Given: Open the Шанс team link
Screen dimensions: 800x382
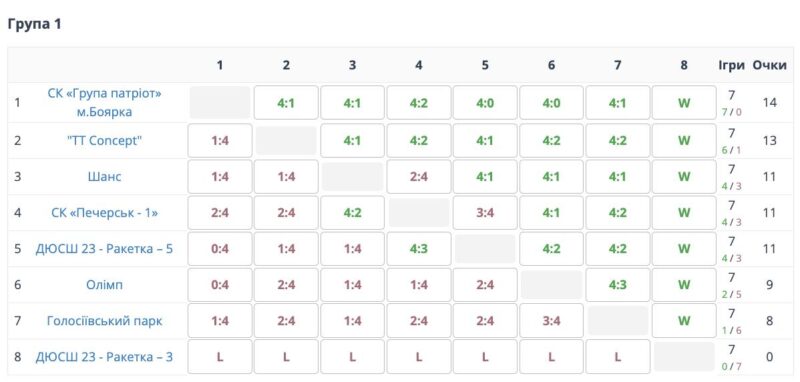Looking at the screenshot, I should coord(105,176).
